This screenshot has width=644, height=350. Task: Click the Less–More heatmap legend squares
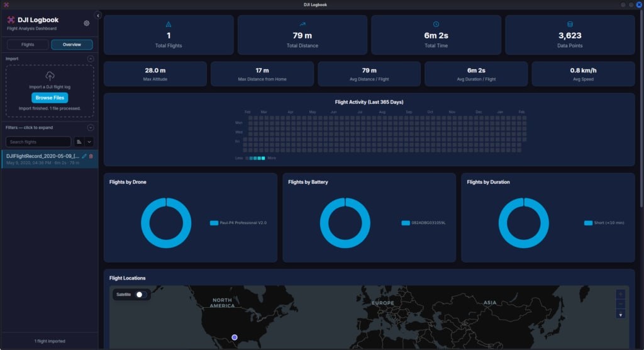coord(255,158)
